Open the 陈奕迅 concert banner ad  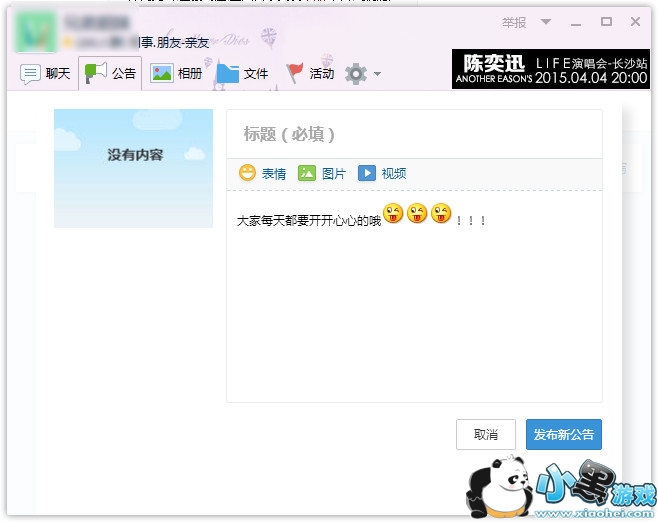(x=551, y=69)
